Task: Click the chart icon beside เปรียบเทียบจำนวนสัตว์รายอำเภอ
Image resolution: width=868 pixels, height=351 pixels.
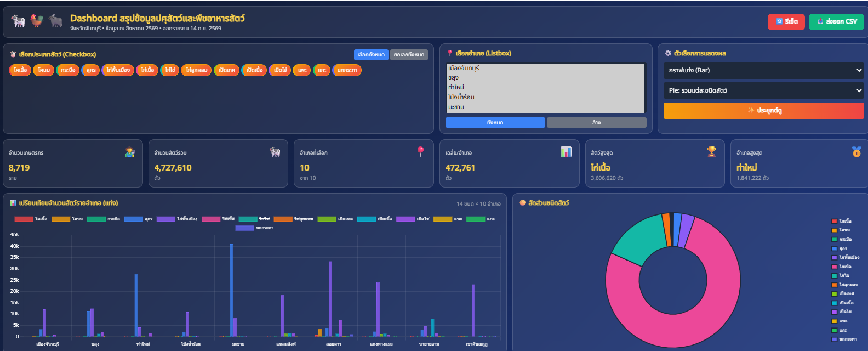Action: pyautogui.click(x=13, y=203)
